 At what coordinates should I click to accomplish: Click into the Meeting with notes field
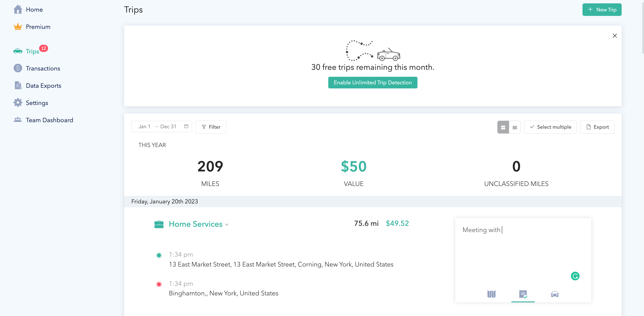point(523,250)
